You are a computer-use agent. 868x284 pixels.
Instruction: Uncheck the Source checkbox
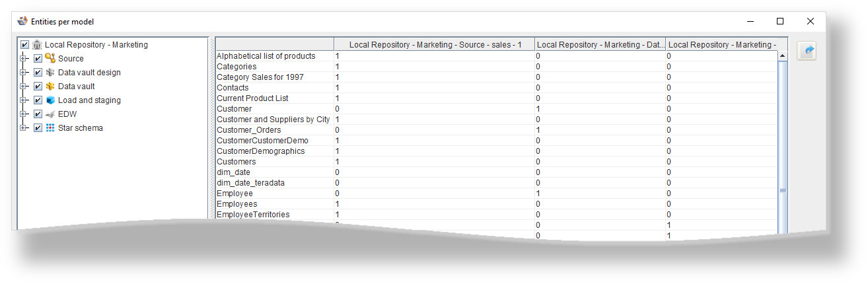[x=38, y=59]
